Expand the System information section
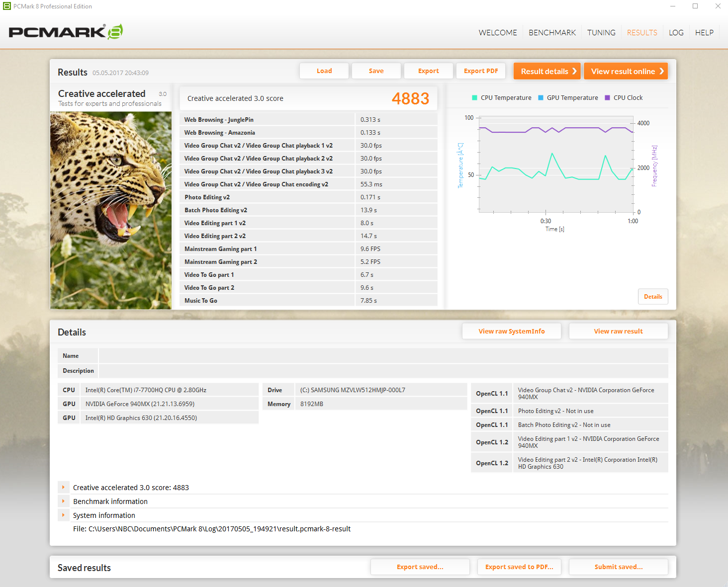 tap(63, 515)
